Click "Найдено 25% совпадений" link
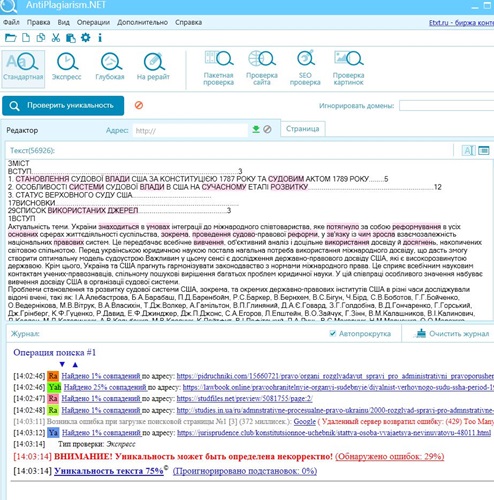 (105, 387)
